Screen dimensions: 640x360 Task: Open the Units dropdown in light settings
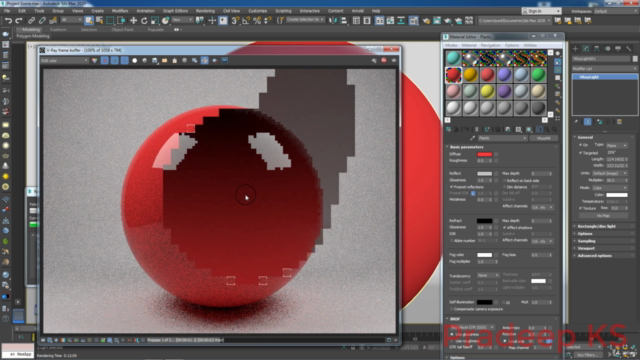click(x=610, y=173)
